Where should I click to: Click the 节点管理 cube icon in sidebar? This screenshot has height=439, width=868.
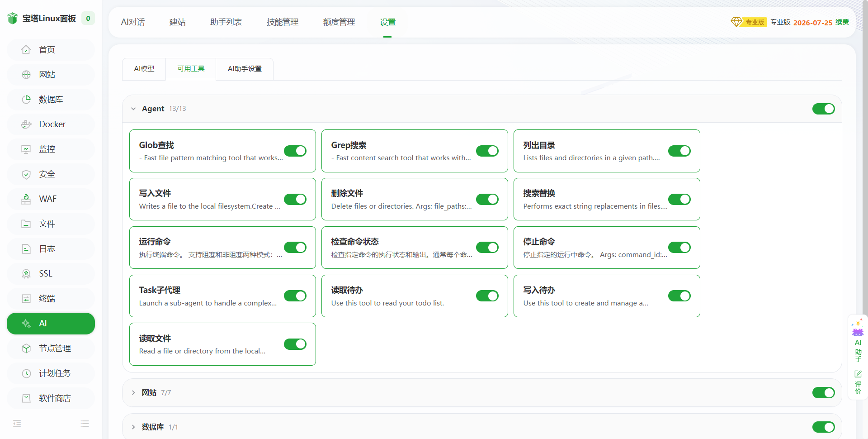pyautogui.click(x=26, y=348)
